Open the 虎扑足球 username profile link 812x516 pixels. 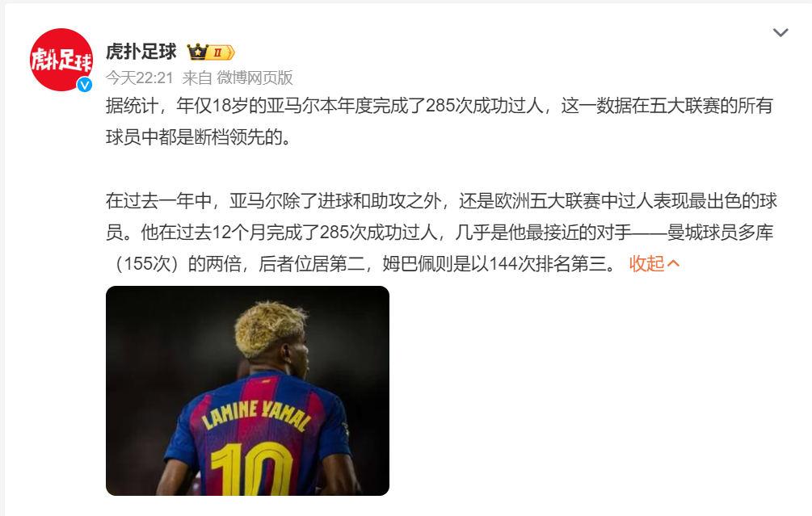point(141,52)
